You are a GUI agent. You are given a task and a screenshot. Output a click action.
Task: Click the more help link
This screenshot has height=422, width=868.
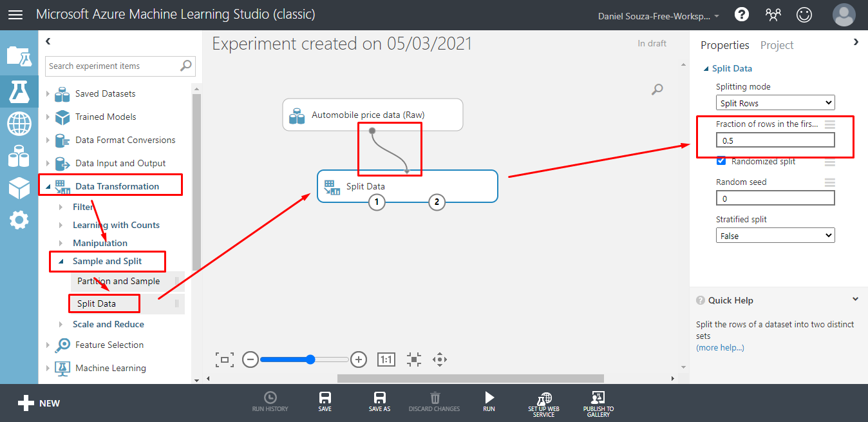pos(720,347)
